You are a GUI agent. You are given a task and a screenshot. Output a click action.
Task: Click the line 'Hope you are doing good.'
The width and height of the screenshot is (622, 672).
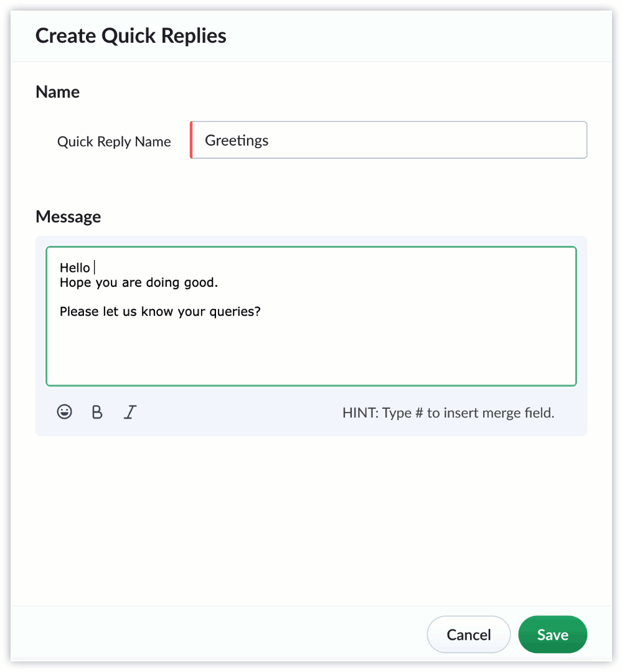[x=139, y=283]
